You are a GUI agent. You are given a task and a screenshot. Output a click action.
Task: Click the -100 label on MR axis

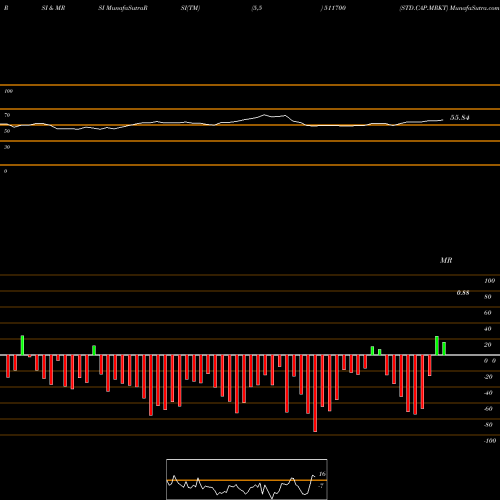[x=490, y=441]
